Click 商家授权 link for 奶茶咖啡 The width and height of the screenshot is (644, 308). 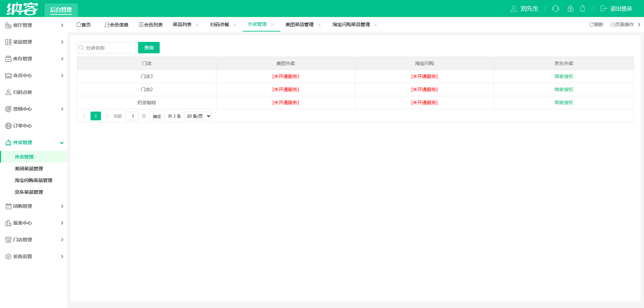[564, 103]
